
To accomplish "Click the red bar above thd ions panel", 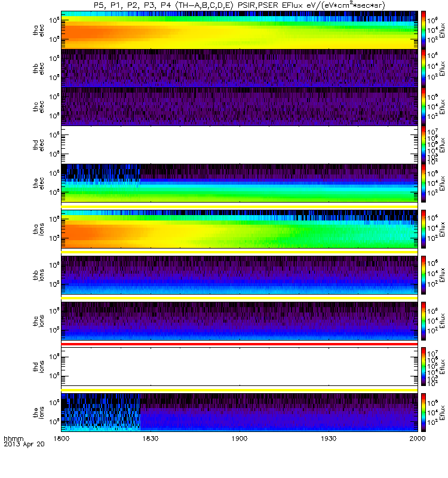I will pos(240,344).
